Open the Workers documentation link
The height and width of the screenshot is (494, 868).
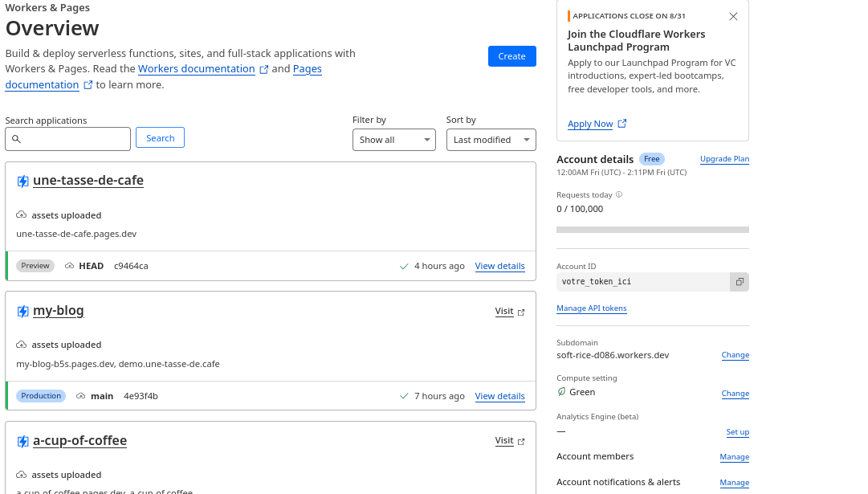point(197,68)
